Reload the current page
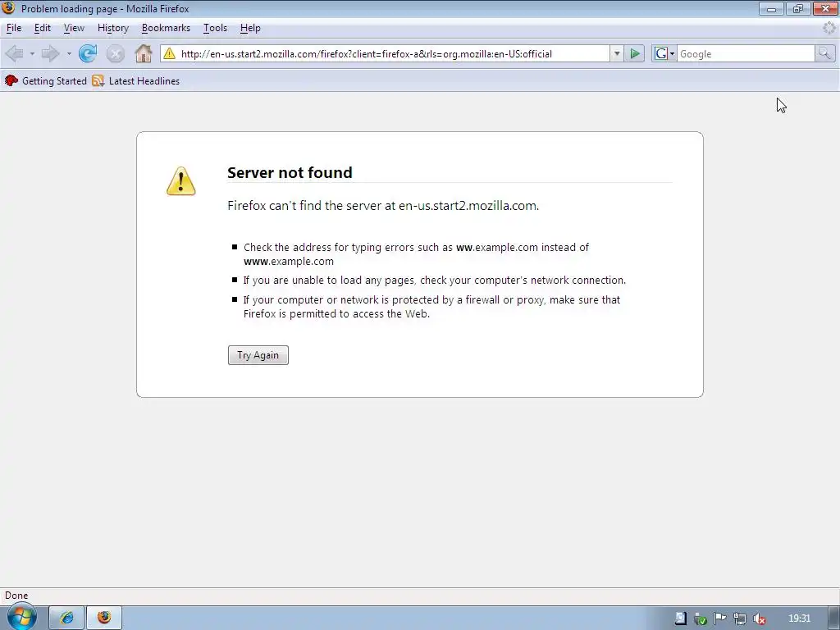 (88, 53)
